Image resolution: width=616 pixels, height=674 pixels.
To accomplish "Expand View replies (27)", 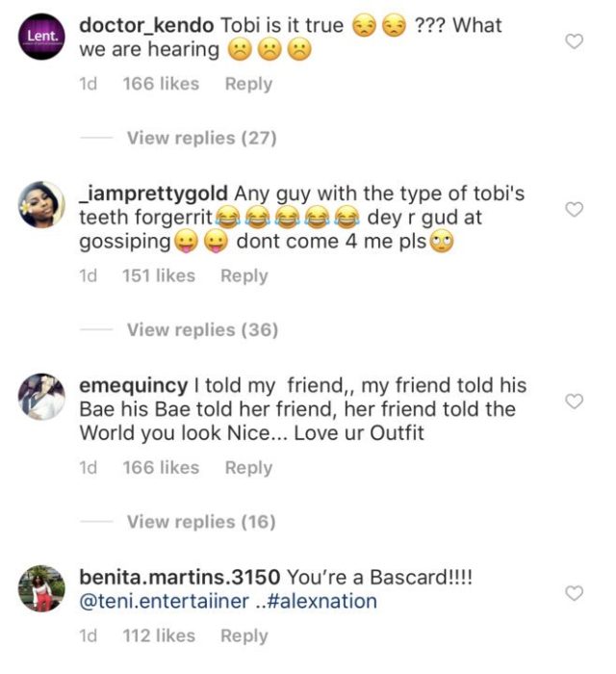I will pyautogui.click(x=201, y=138).
